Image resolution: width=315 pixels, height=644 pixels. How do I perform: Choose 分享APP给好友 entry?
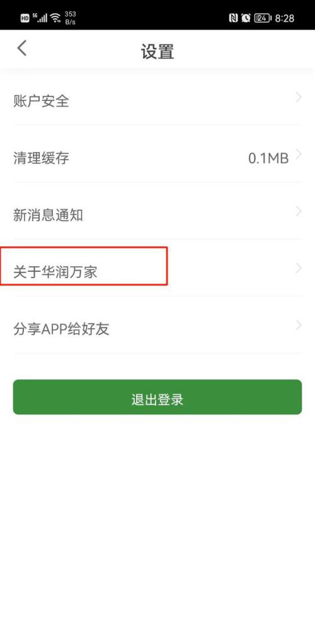[157, 329]
